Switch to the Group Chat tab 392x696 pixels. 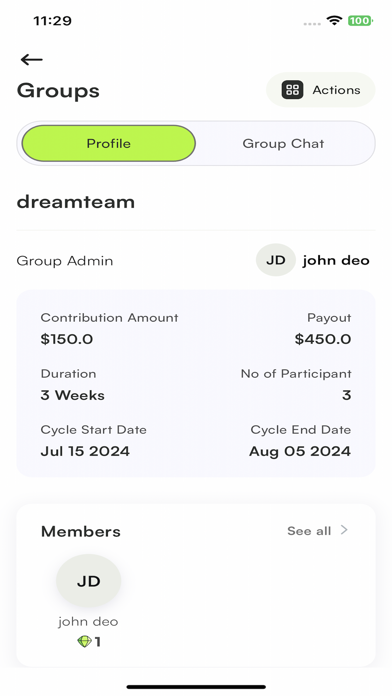tap(283, 143)
